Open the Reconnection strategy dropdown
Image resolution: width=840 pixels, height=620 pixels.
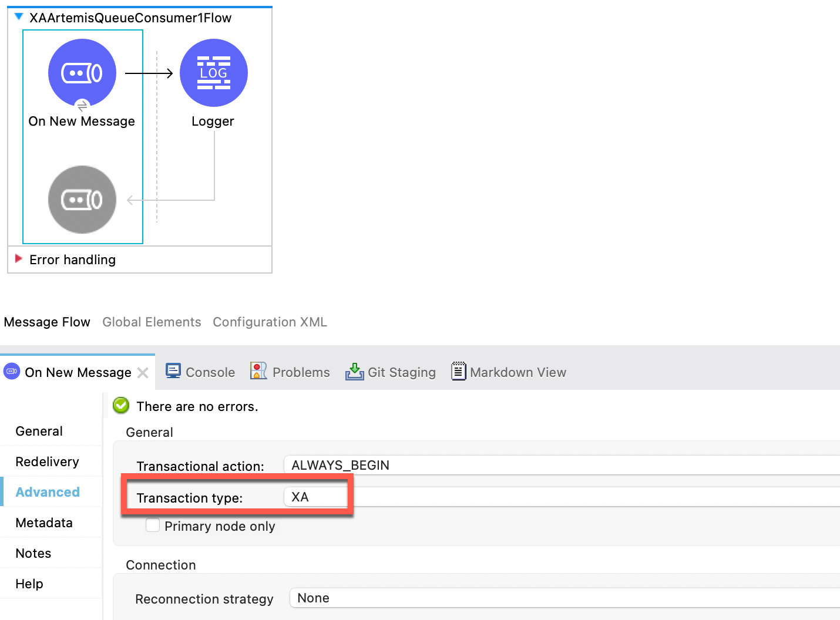pos(564,598)
